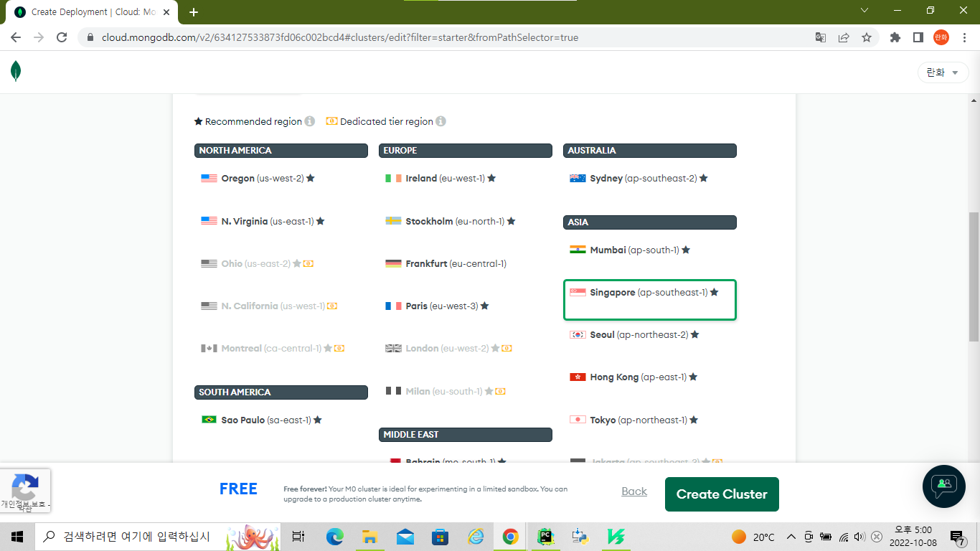This screenshot has height=551, width=980.
Task: Select the Seoul (ap-northeast-2) region
Action: 649,335
